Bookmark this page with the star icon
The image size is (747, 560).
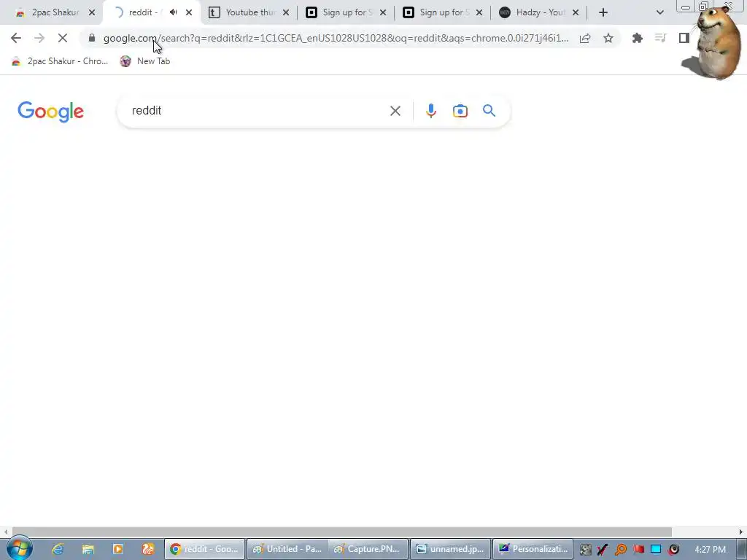[608, 38]
